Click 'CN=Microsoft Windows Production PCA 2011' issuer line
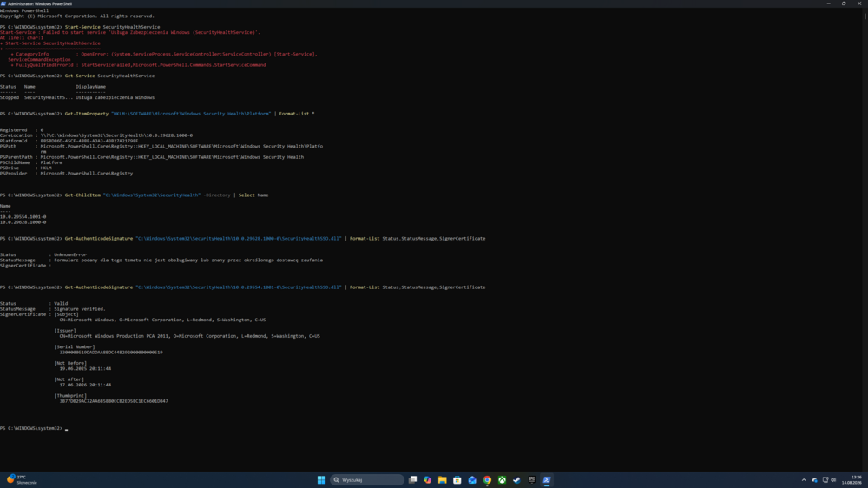Screen dimensions: 868x488 (x=190, y=336)
